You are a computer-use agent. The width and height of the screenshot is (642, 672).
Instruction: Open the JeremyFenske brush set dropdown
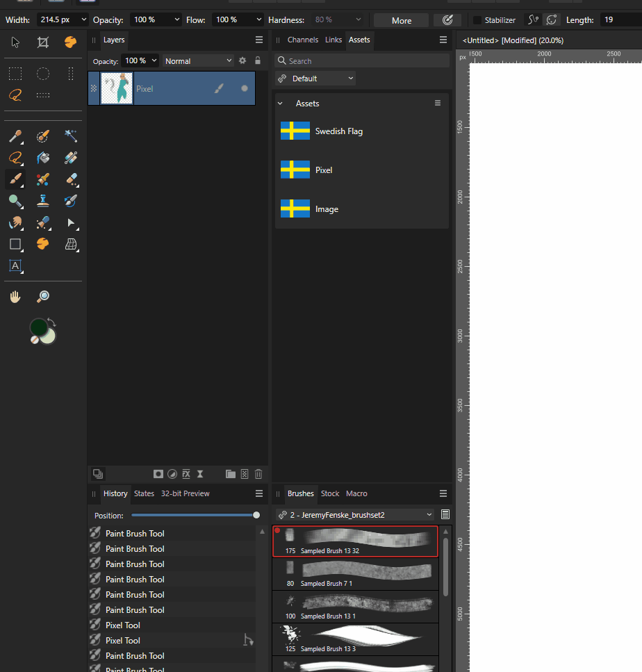point(354,514)
